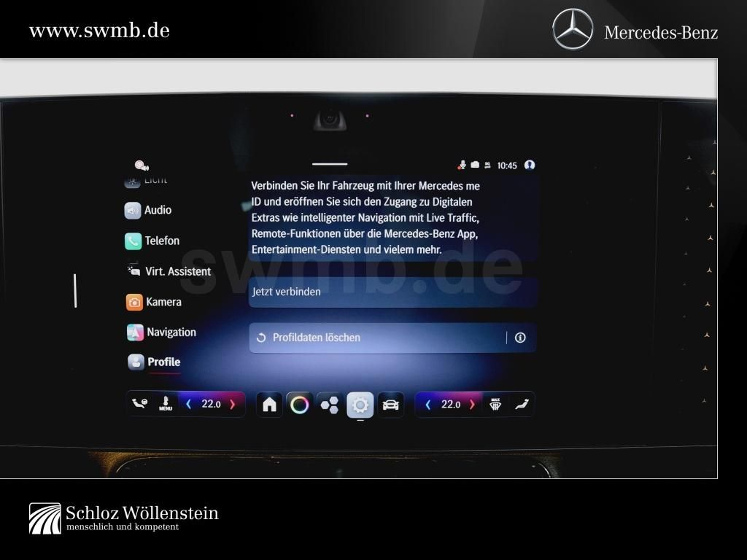Select Audio in the sidebar
The image size is (747, 560).
158,210
